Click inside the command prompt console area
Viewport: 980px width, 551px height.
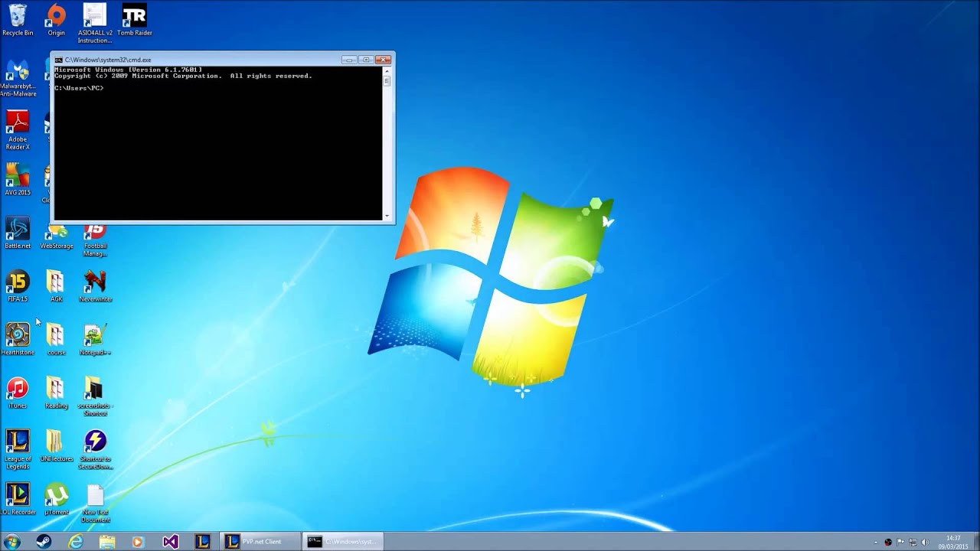[218, 144]
